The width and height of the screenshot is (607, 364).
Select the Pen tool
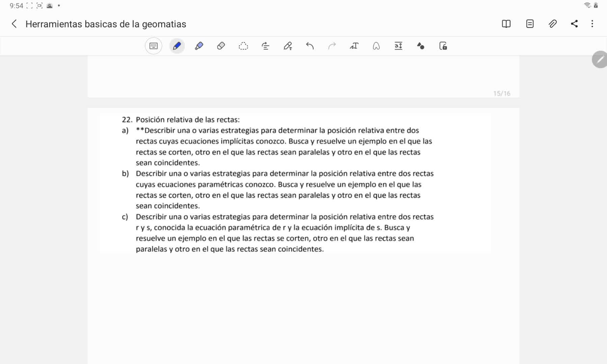pyautogui.click(x=177, y=46)
